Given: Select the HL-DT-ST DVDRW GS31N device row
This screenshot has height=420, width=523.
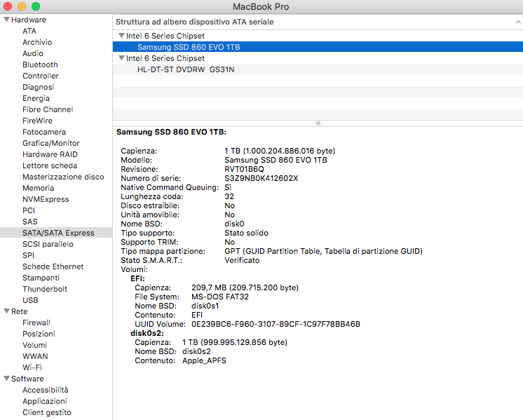Looking at the screenshot, I should pos(318,69).
